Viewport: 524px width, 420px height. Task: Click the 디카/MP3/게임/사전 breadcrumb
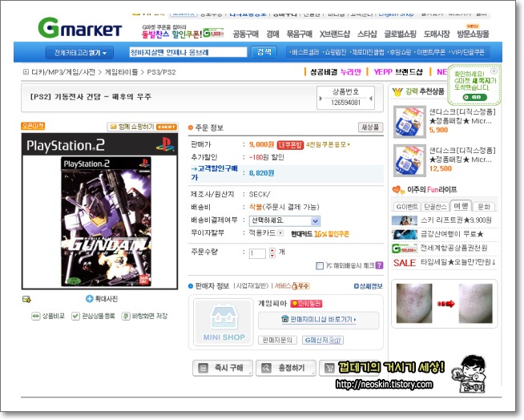click(63, 72)
